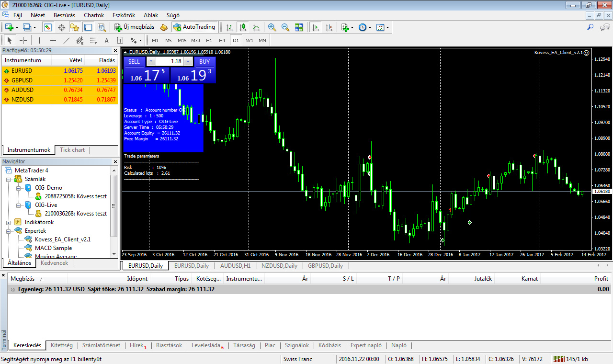Switch to the AUDUSD,H1 chart tab
The image size is (613, 364).
(x=235, y=266)
